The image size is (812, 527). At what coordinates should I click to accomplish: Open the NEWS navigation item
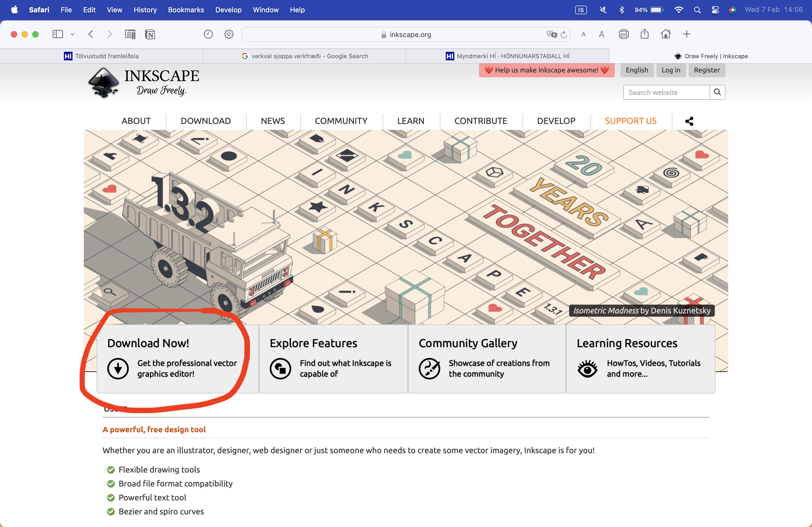273,121
